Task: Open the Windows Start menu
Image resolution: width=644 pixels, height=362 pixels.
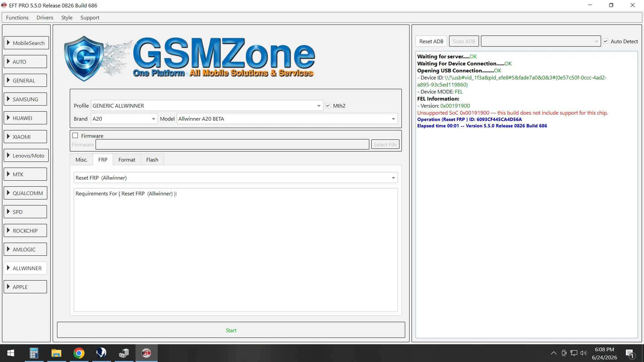Action: pyautogui.click(x=11, y=353)
